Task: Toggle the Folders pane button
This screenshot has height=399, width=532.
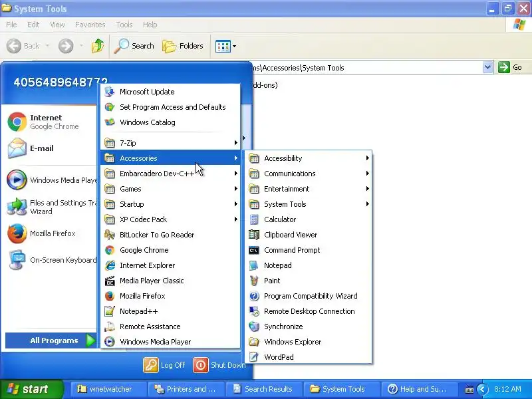Action: [183, 46]
